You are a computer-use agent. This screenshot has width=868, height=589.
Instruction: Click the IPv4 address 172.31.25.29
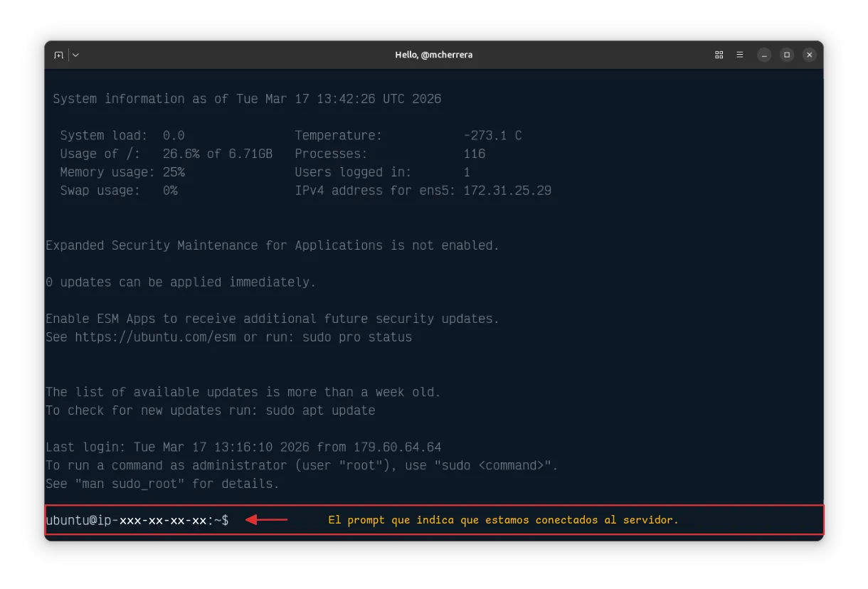507,191
